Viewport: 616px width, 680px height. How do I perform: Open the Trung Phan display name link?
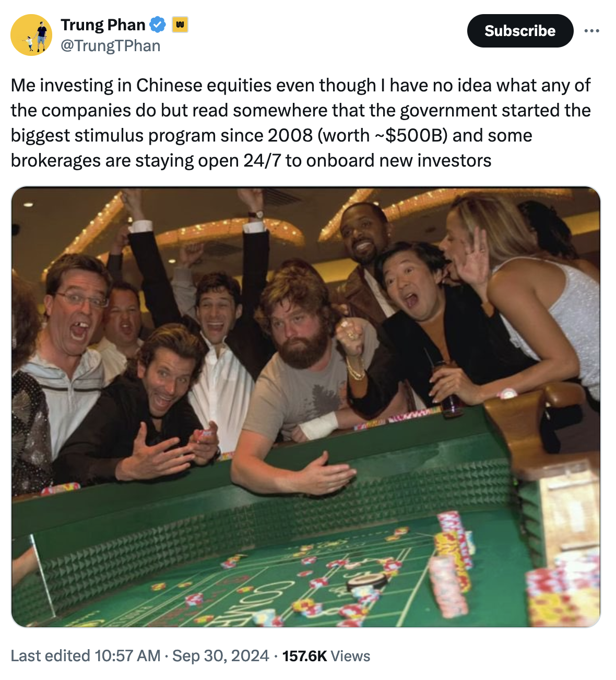click(x=103, y=25)
